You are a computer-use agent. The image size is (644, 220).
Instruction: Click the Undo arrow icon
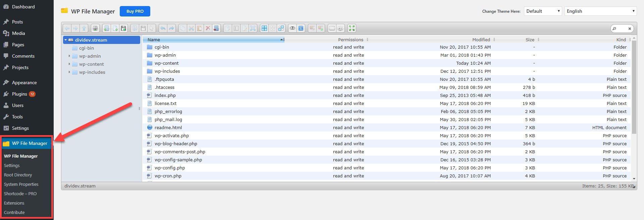tap(163, 28)
